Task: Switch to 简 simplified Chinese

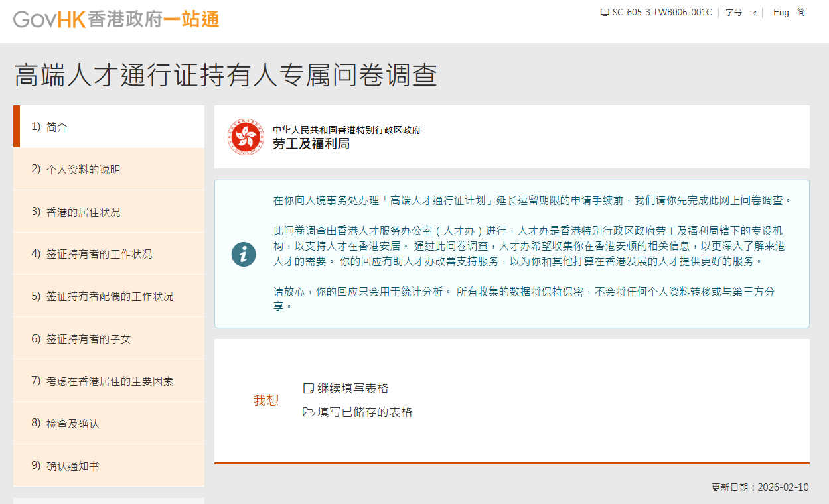Action: click(801, 12)
